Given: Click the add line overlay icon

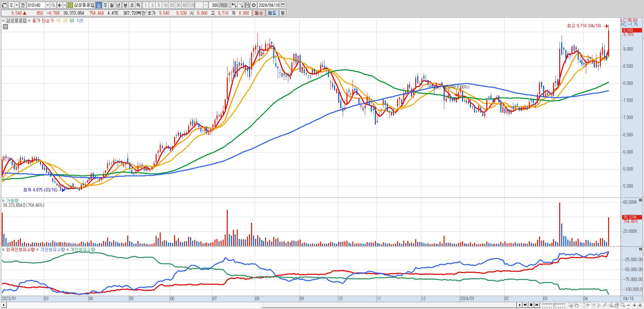Looking at the screenshot, I should pos(241,5).
